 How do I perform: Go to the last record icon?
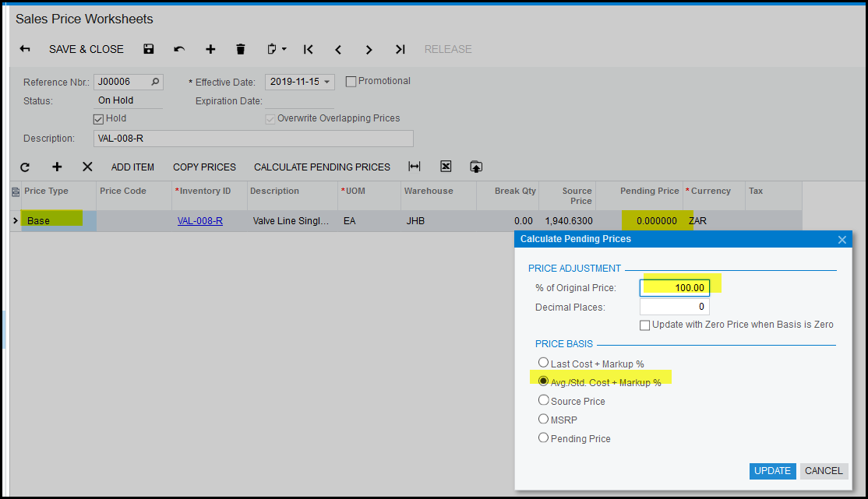pyautogui.click(x=400, y=49)
